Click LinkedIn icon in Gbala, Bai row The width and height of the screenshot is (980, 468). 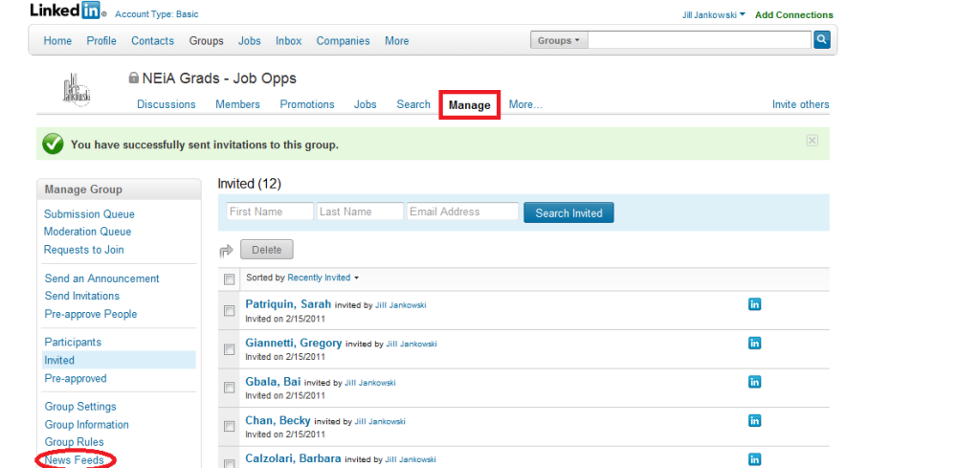(754, 382)
